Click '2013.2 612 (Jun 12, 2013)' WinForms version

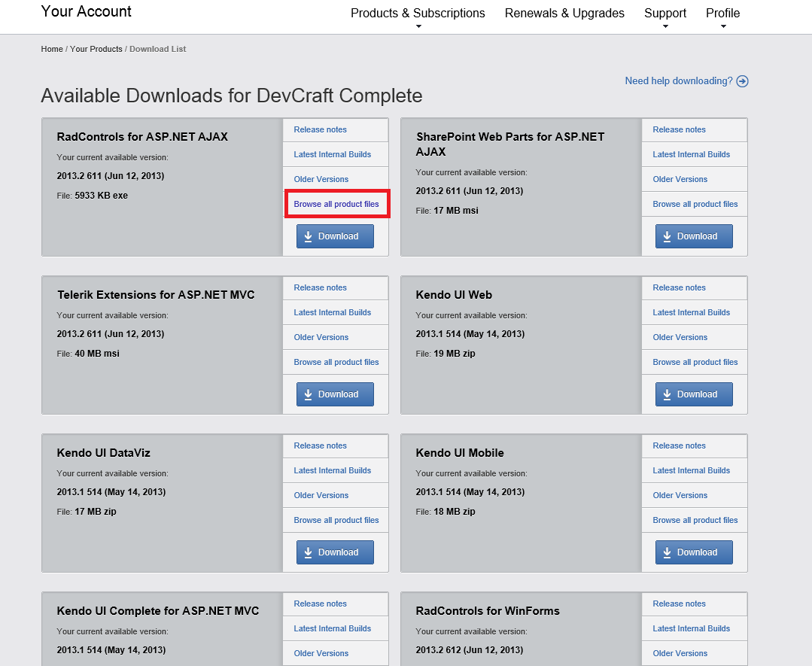(x=469, y=650)
